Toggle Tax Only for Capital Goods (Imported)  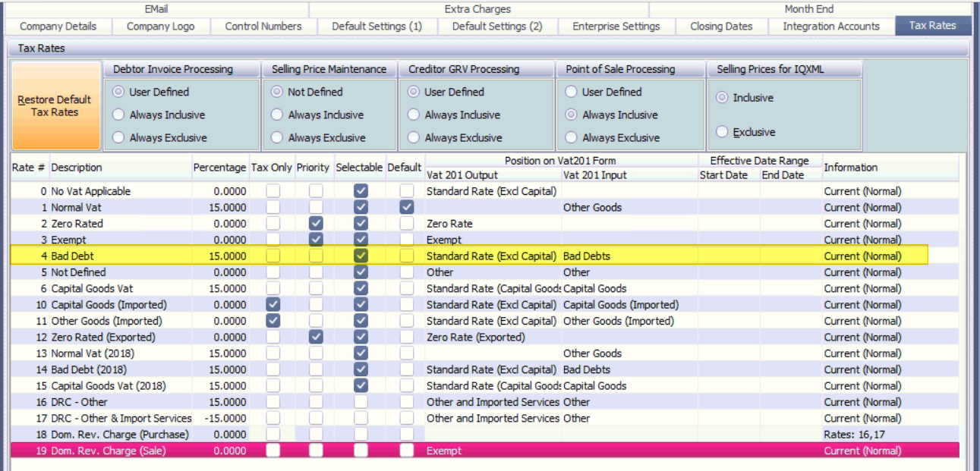(x=273, y=305)
